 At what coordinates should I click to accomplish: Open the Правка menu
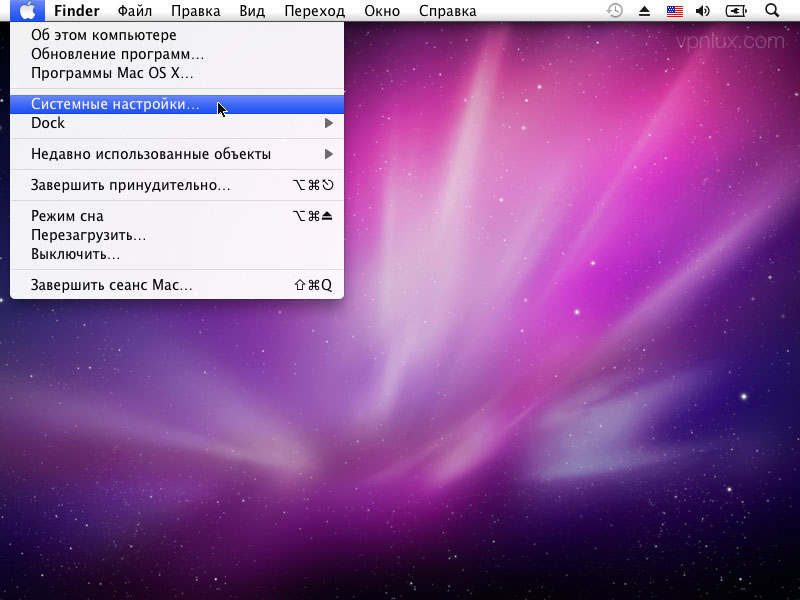point(195,11)
